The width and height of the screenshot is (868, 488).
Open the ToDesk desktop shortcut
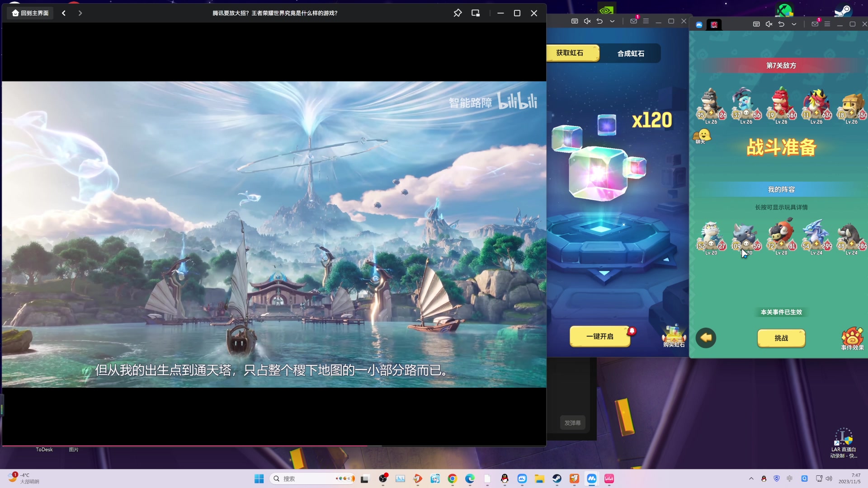44,450
